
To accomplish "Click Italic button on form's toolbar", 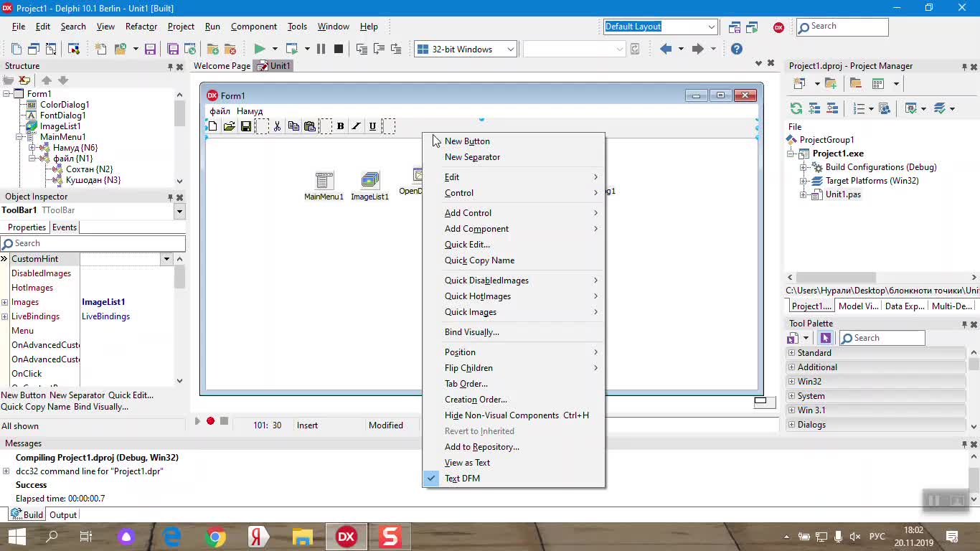I will (357, 126).
